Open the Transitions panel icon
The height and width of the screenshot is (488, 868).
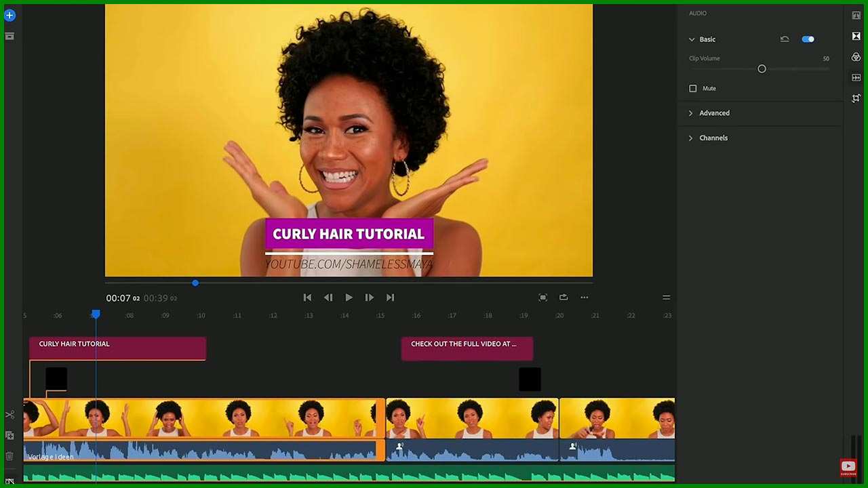[856, 36]
